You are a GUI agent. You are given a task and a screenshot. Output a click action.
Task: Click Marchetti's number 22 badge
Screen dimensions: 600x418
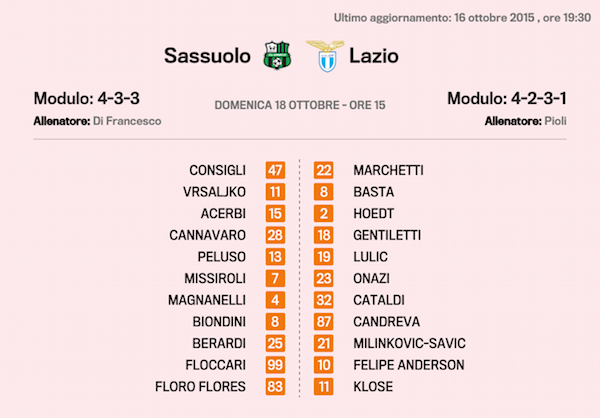tap(324, 170)
